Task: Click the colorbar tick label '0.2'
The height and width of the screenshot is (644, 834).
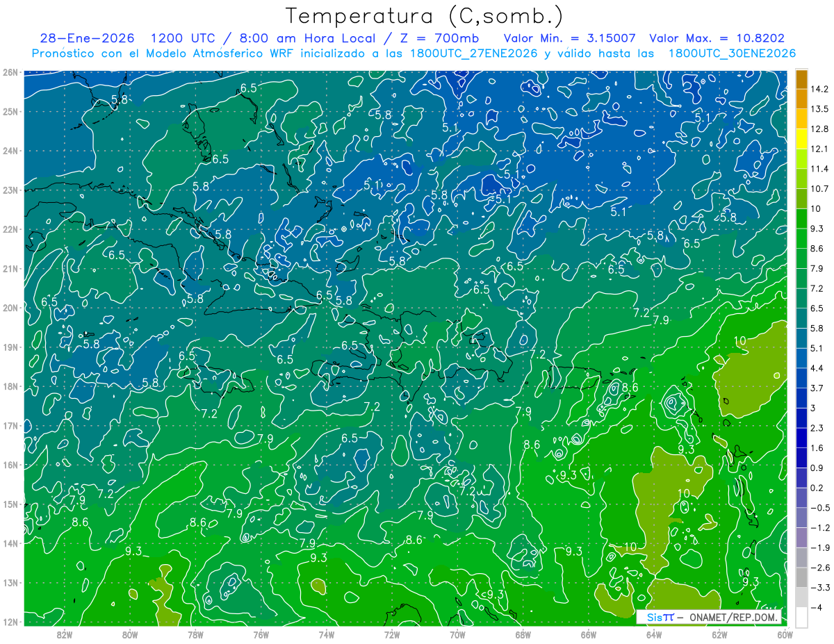Action: coord(817,488)
